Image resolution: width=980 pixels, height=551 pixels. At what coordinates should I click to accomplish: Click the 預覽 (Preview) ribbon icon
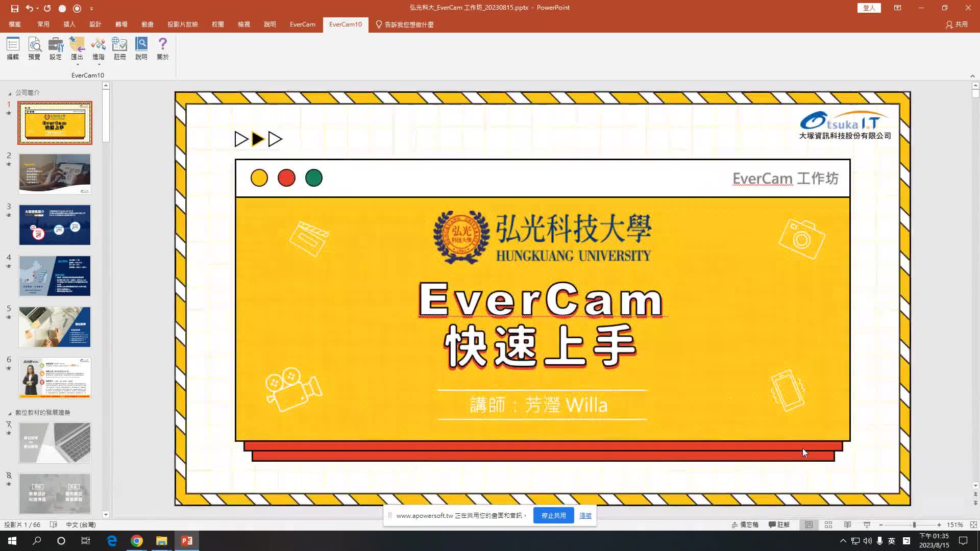click(34, 48)
